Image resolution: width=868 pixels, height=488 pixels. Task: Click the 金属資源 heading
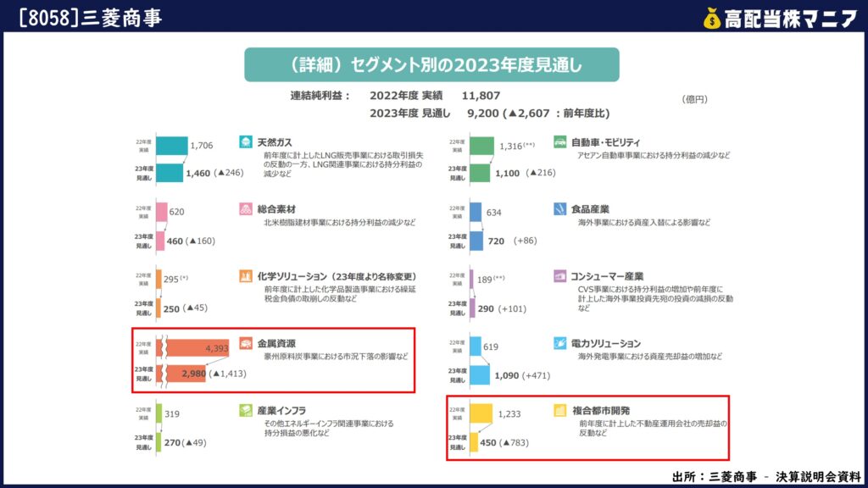coord(276,343)
